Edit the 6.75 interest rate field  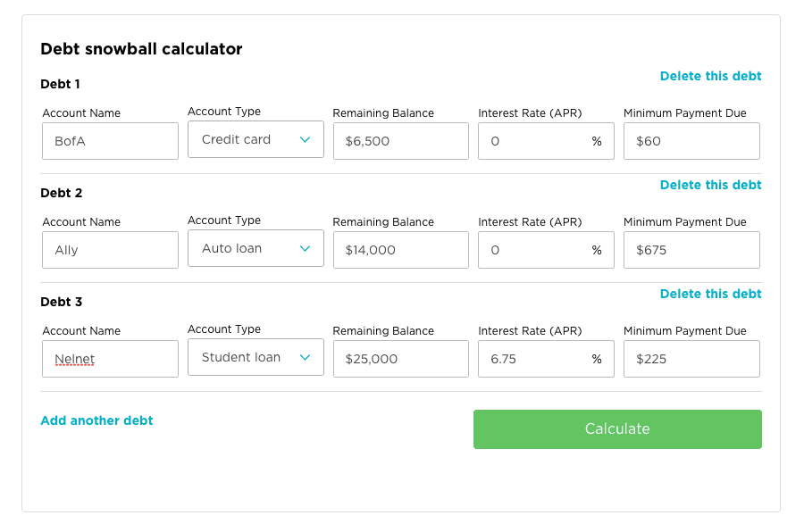[546, 359]
